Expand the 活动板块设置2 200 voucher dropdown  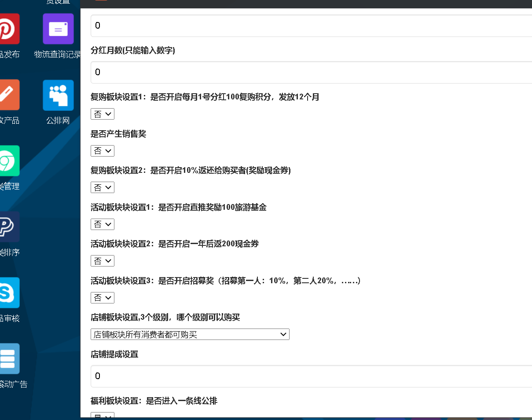tap(103, 261)
